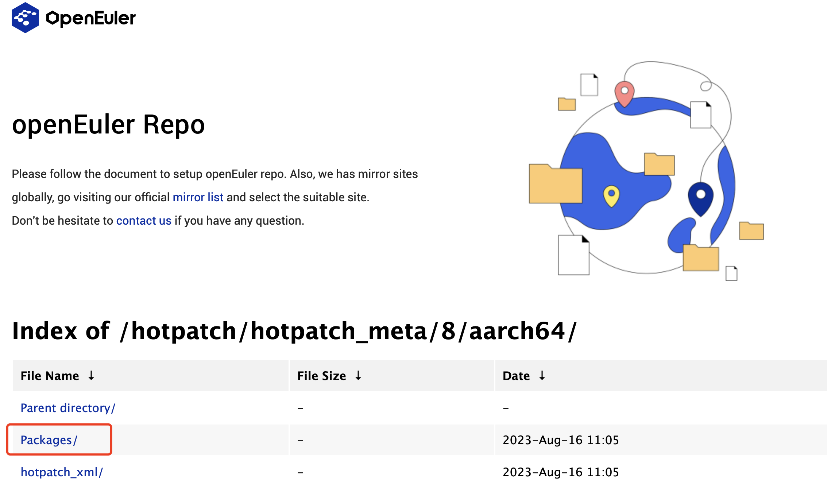
Task: Go to Parent directory
Action: (68, 408)
